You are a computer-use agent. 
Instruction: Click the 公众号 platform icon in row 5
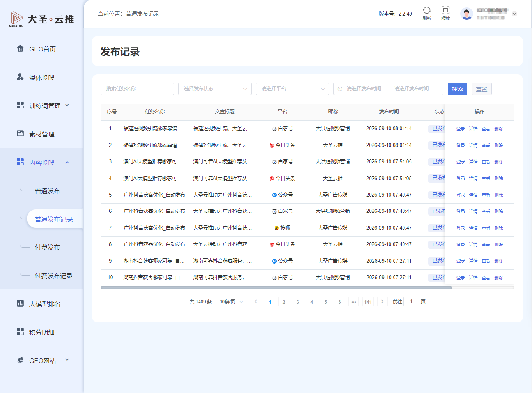coord(274,195)
